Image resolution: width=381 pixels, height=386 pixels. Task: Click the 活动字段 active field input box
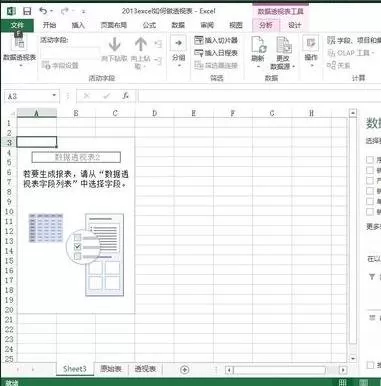coord(70,53)
